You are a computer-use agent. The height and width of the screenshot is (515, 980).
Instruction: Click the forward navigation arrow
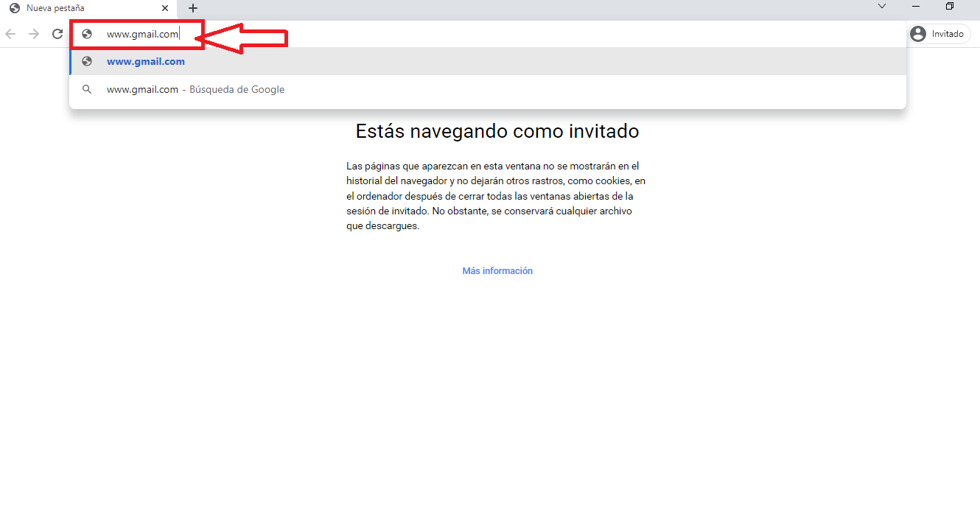[x=34, y=34]
